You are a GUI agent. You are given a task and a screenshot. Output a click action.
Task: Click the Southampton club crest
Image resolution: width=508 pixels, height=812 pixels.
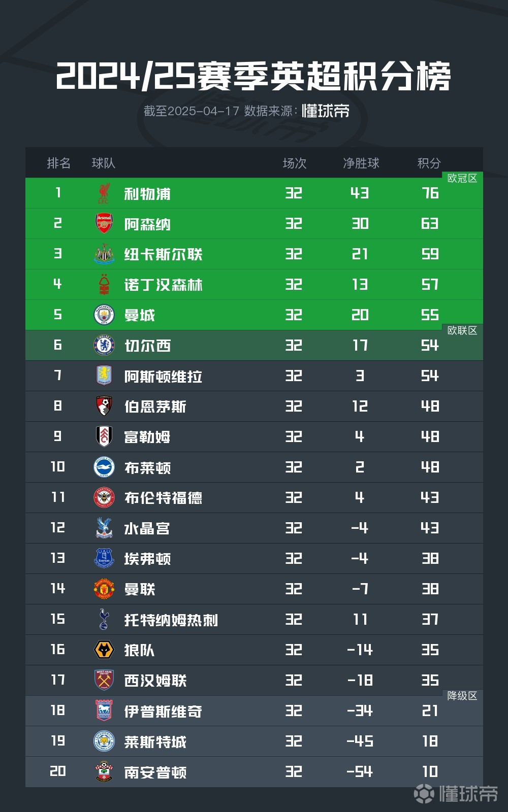click(x=104, y=771)
